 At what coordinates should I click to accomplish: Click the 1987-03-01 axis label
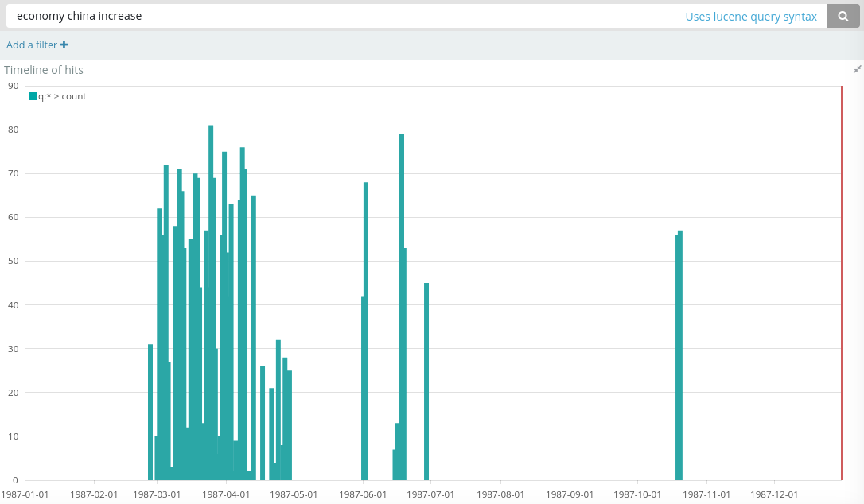157,494
